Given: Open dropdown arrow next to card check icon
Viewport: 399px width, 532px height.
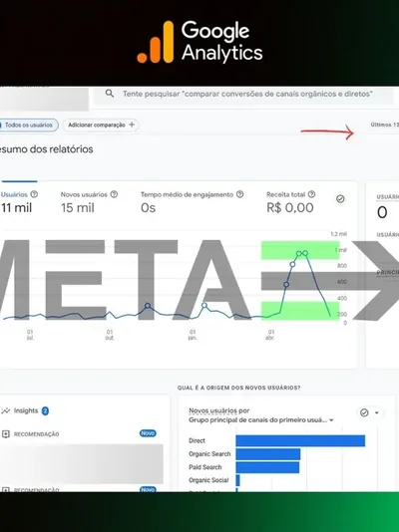Looking at the screenshot, I should 377,412.
